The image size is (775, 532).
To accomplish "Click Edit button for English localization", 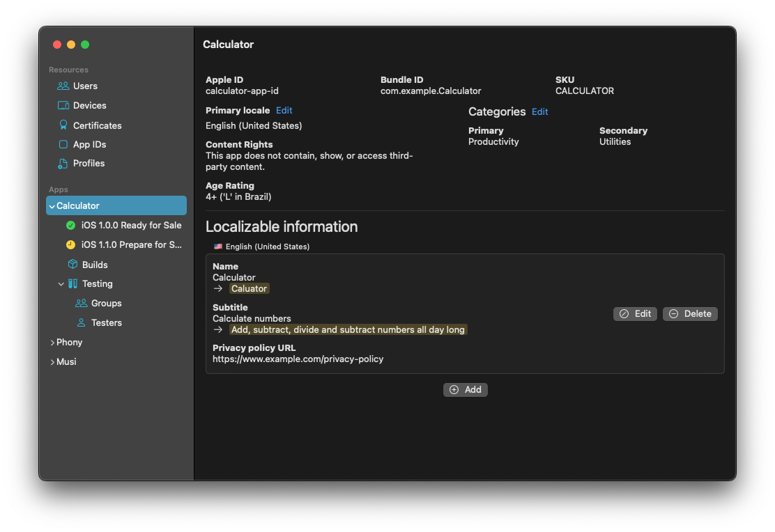I will pos(635,313).
